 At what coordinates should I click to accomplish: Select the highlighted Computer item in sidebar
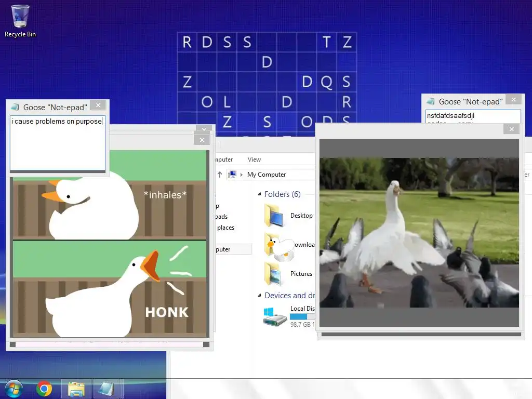234,249
